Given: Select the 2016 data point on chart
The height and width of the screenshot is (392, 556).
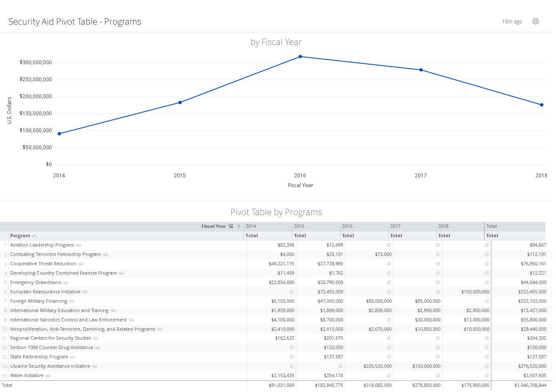Looking at the screenshot, I should click(x=300, y=57).
